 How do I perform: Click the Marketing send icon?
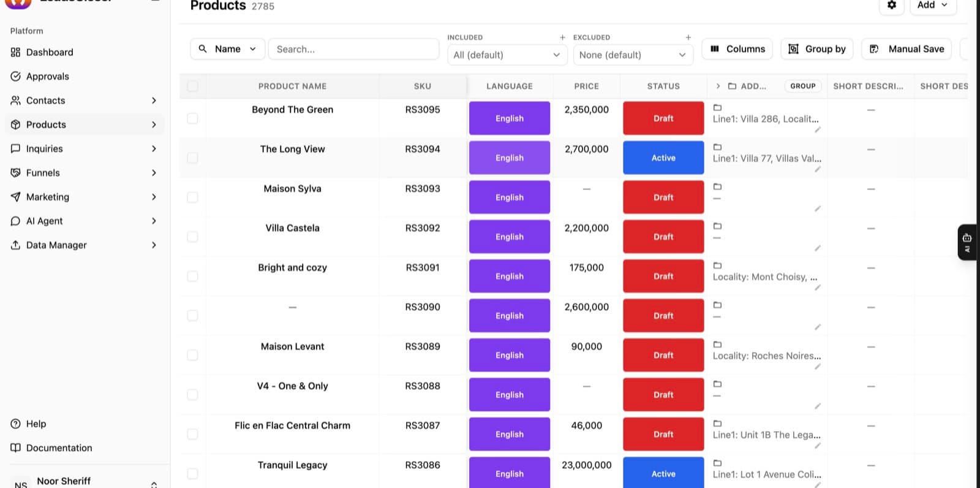[16, 197]
